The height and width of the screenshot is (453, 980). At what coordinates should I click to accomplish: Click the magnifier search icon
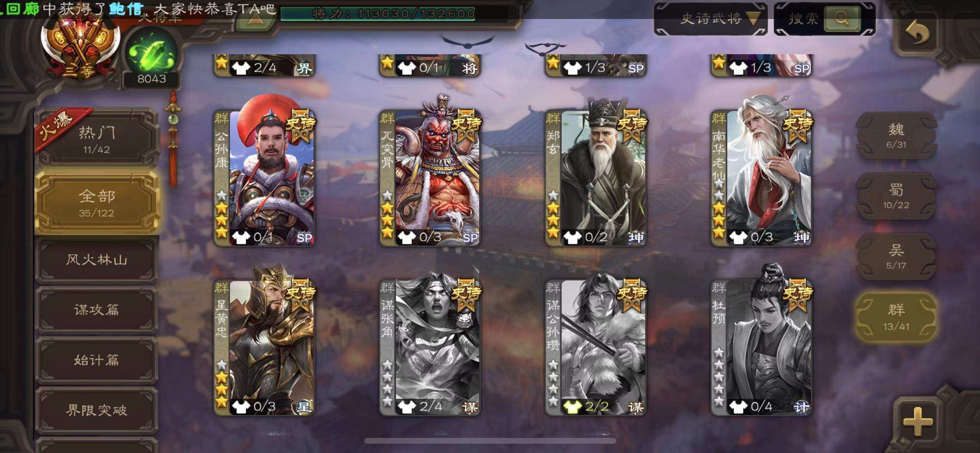[842, 18]
